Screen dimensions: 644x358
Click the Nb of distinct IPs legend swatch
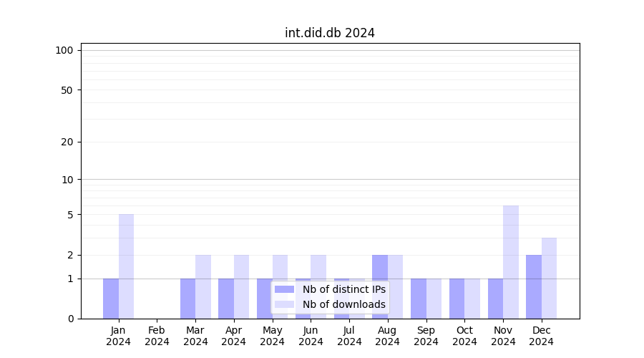[284, 289]
